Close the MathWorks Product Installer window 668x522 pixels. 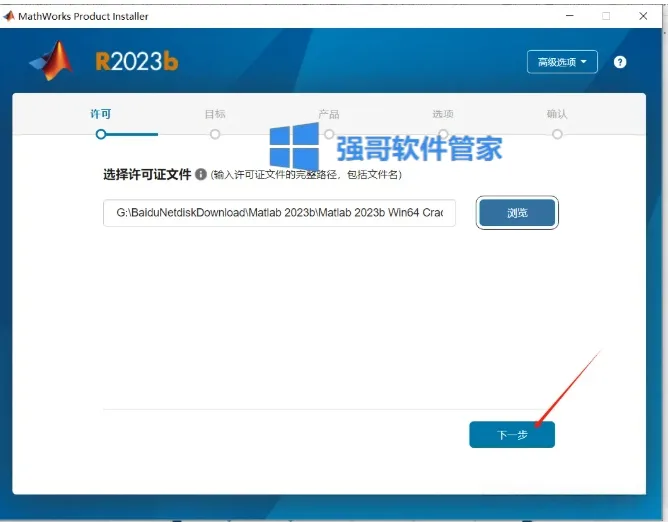click(643, 16)
